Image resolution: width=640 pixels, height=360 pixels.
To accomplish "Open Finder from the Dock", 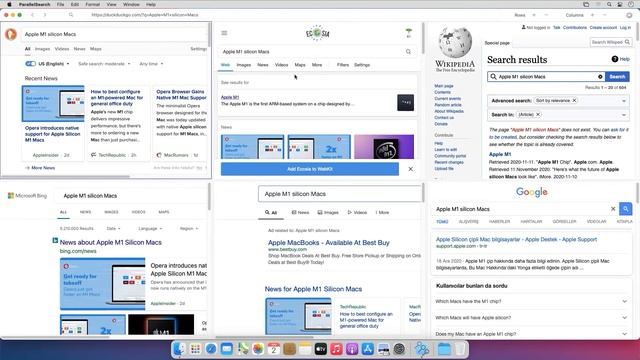I will tap(179, 349).
